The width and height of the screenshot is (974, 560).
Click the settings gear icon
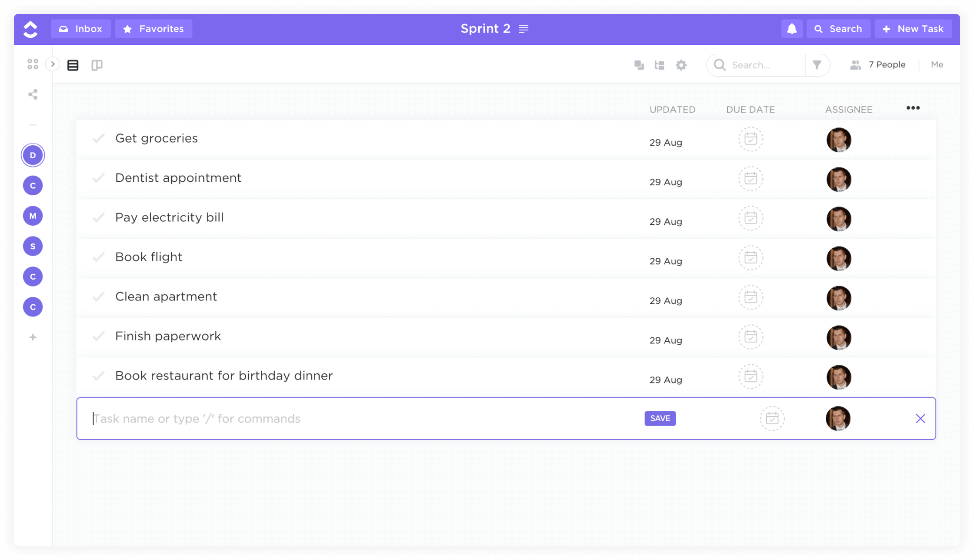(682, 64)
